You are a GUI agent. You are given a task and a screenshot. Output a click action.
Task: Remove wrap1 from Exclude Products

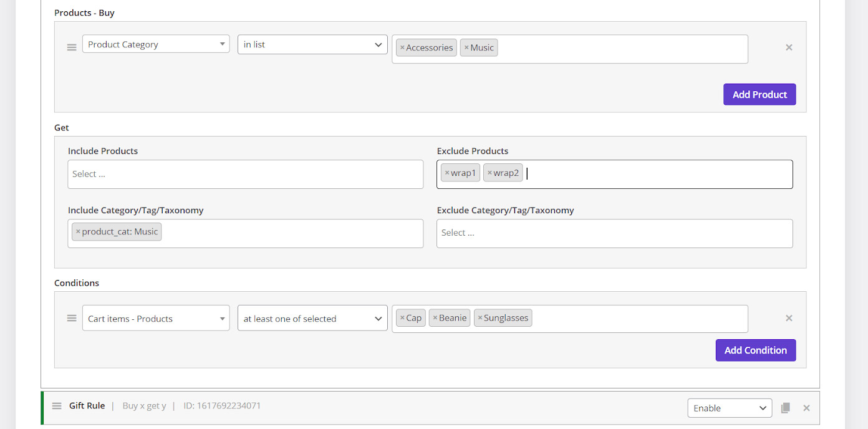coord(447,173)
